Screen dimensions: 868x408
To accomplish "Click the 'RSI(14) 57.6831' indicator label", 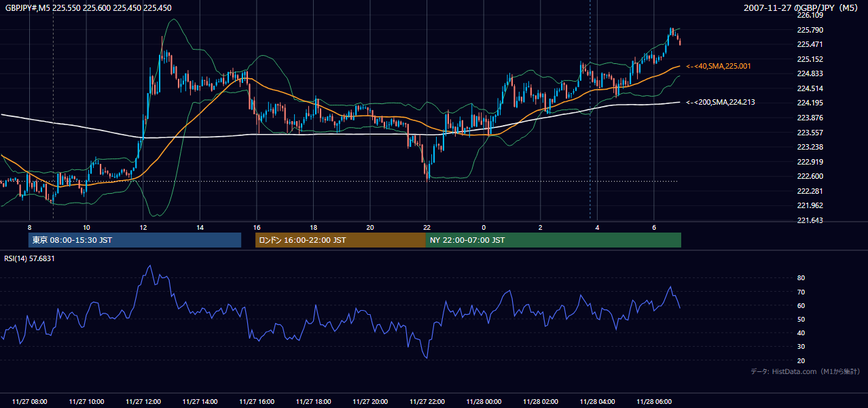I will (x=29, y=258).
